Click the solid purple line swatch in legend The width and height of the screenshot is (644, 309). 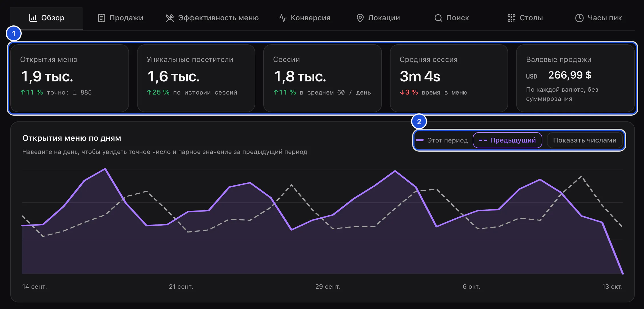click(420, 140)
